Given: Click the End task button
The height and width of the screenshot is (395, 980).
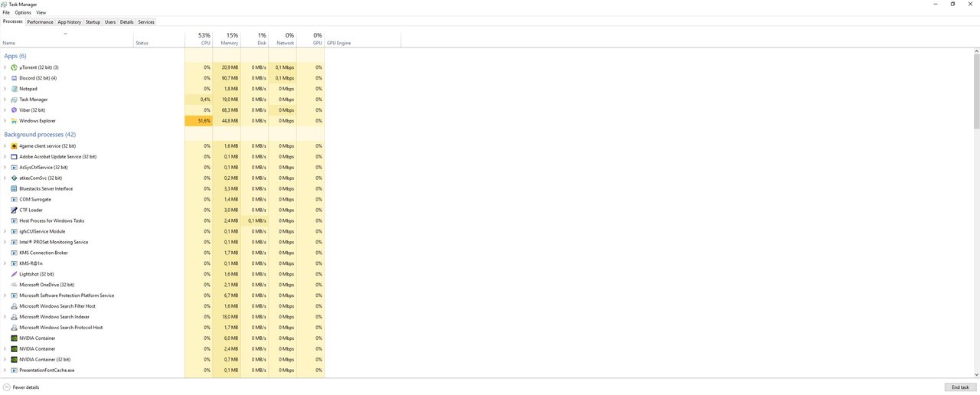Looking at the screenshot, I should [x=960, y=387].
